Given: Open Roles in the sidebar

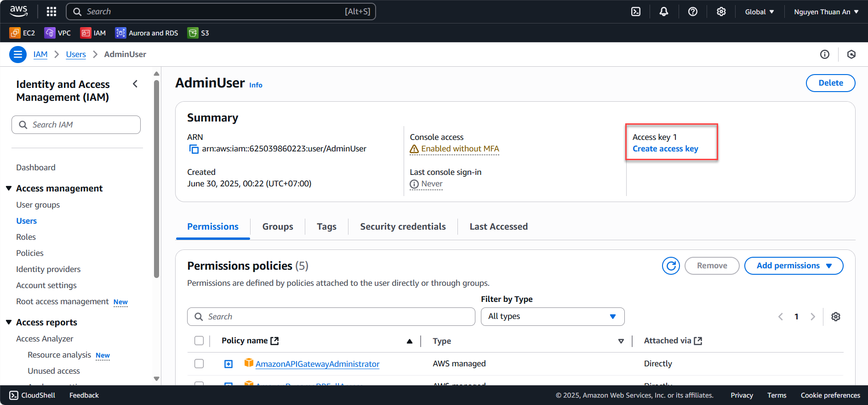Looking at the screenshot, I should (26, 237).
